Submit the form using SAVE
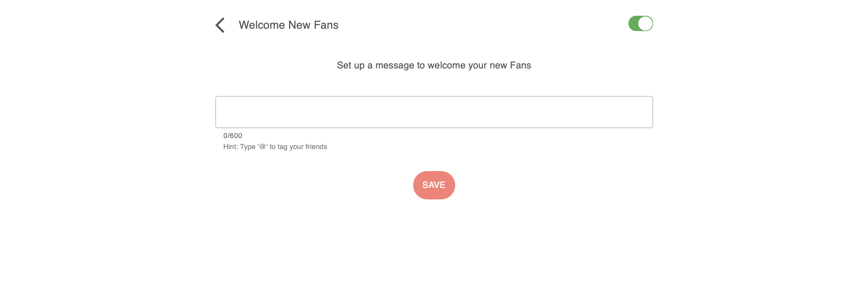The height and width of the screenshot is (306, 868). coord(434,185)
